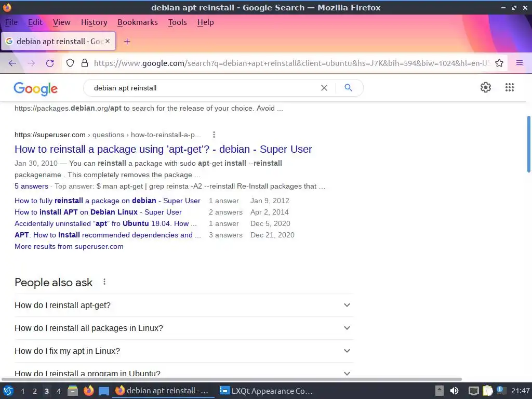Open the volume control in system tray
Viewport: 532px width, 399px height.
[454, 391]
